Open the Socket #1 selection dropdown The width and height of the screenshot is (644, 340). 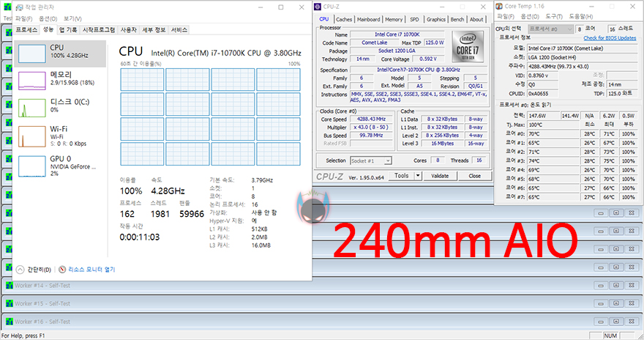coord(371,160)
